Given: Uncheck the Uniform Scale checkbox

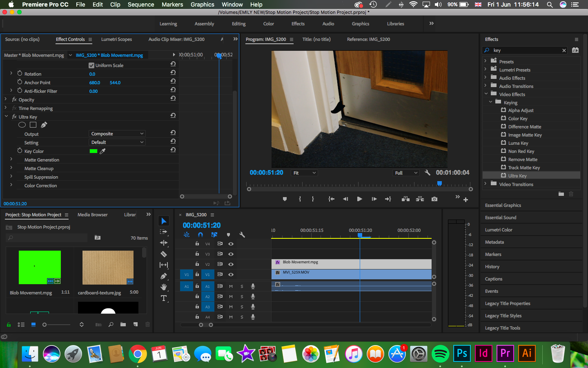Looking at the screenshot, I should [91, 65].
